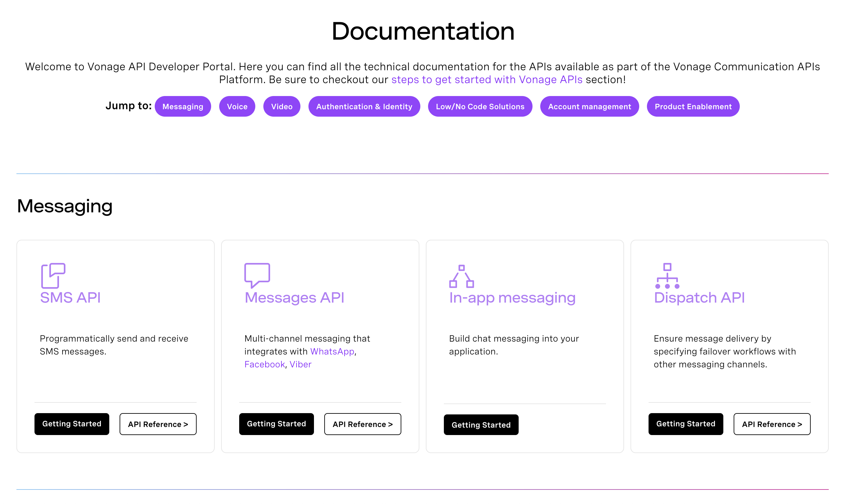860x504 pixels.
Task: Open steps to get started with Vonage APIs link
Action: pyautogui.click(x=487, y=80)
